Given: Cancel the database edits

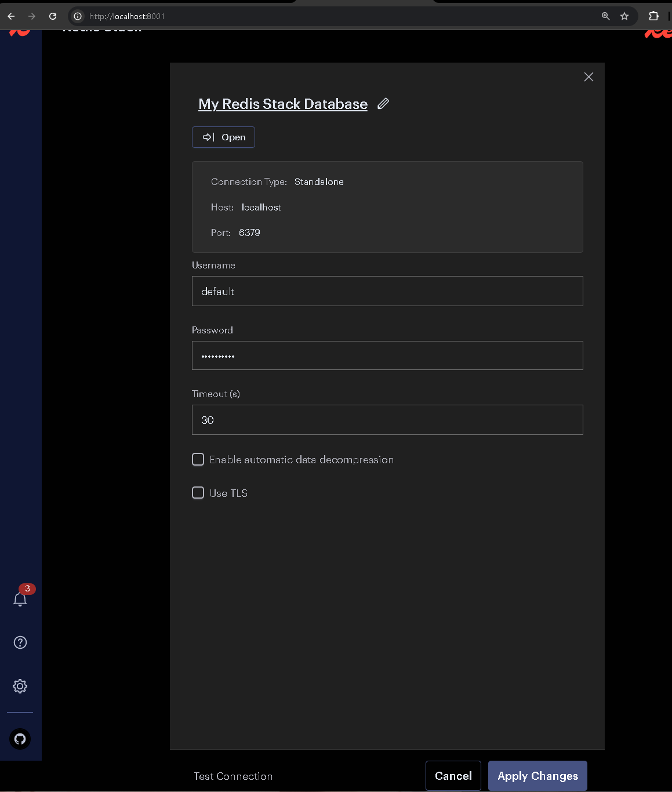Looking at the screenshot, I should (x=453, y=776).
